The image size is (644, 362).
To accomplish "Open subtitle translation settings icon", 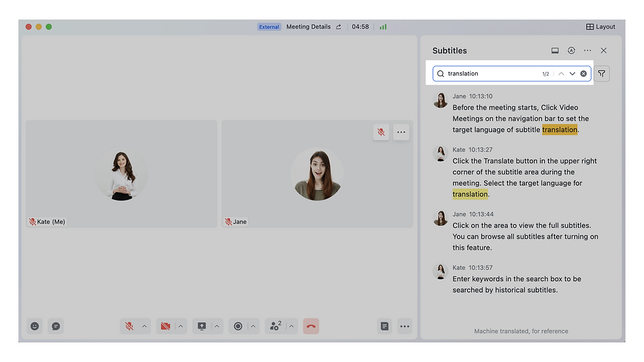I will coord(571,51).
